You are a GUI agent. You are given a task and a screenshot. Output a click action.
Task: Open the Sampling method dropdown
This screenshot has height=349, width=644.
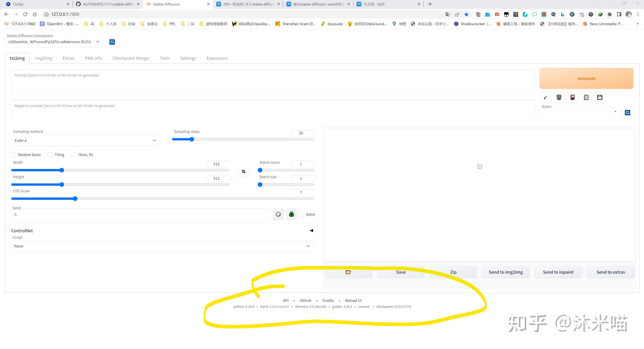pos(86,140)
